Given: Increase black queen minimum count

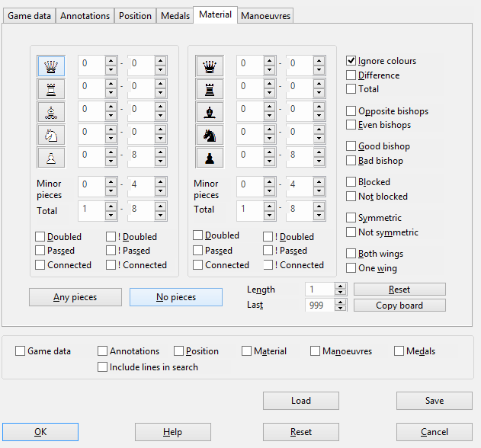Looking at the screenshot, I should tap(269, 61).
